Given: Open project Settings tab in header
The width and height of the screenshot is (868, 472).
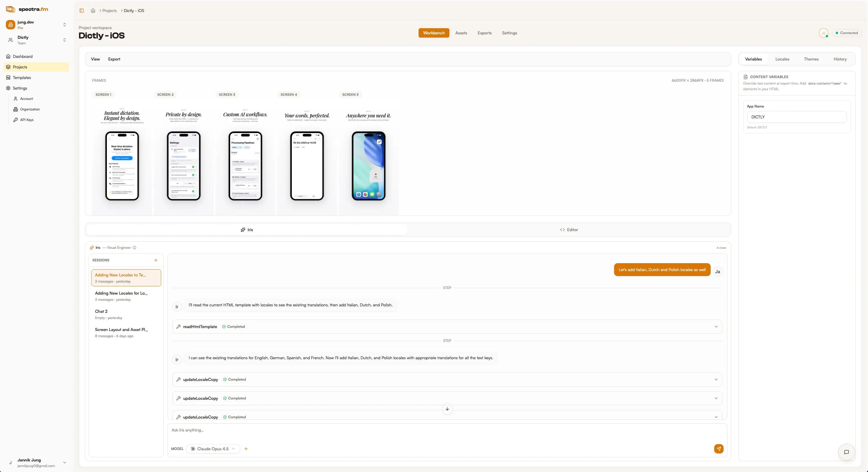Looking at the screenshot, I should (509, 33).
